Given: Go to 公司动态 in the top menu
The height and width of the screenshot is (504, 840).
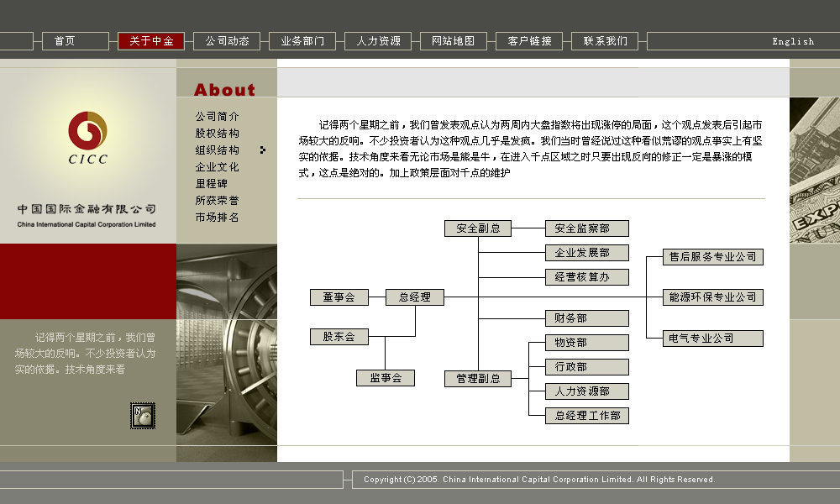Looking at the screenshot, I should tap(227, 41).
